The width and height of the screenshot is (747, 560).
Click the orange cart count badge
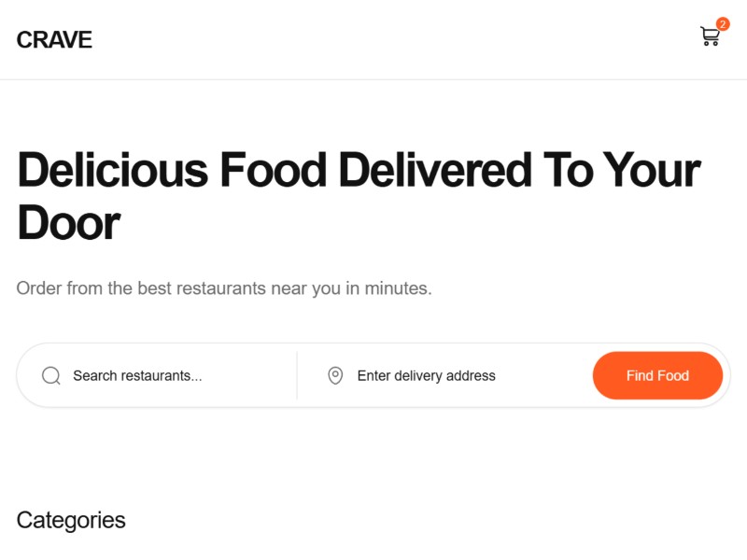pyautogui.click(x=723, y=24)
